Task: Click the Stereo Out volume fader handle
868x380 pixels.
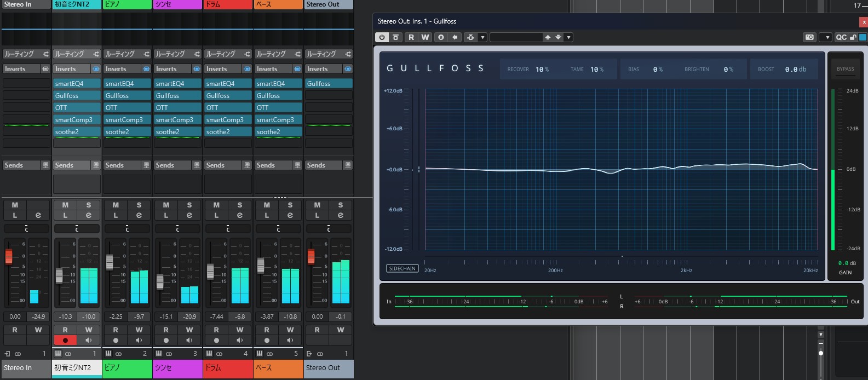Action: 311,256
